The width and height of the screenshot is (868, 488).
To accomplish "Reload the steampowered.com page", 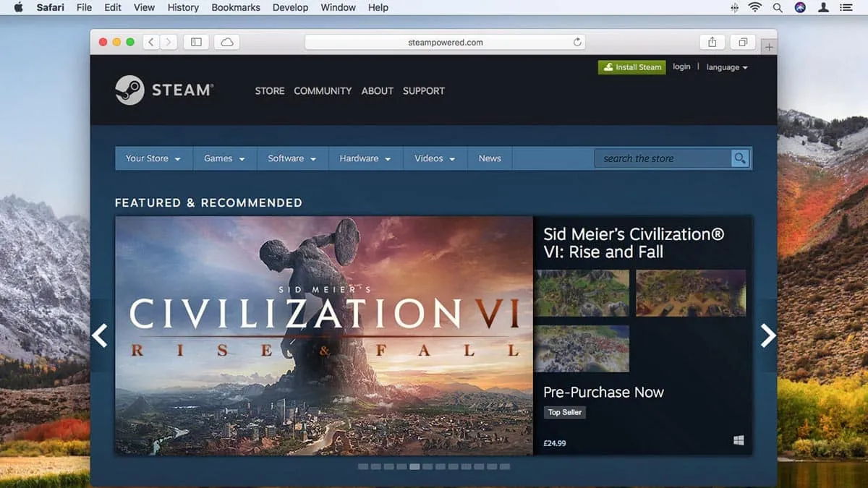I will point(577,42).
